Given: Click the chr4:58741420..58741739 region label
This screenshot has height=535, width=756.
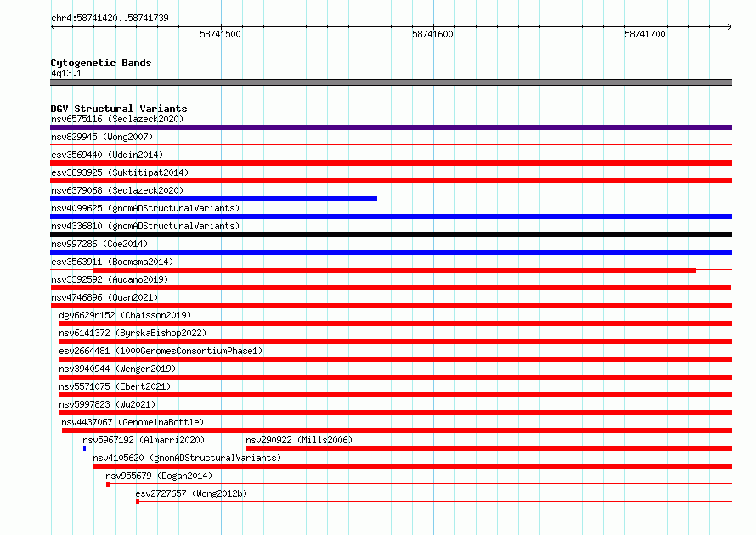Looking at the screenshot, I should [110, 18].
